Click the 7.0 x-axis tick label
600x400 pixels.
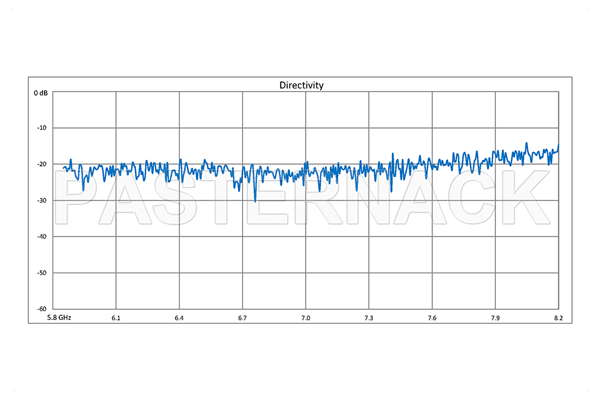[x=306, y=317]
